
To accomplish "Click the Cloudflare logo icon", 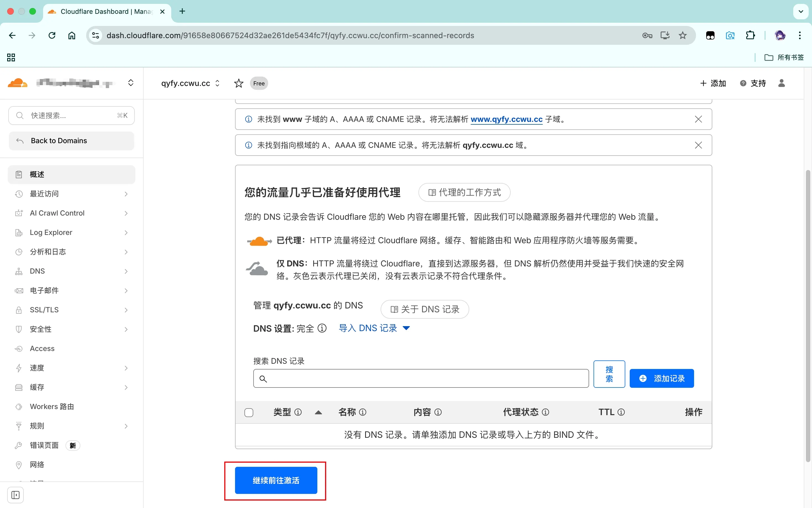I will pyautogui.click(x=17, y=83).
